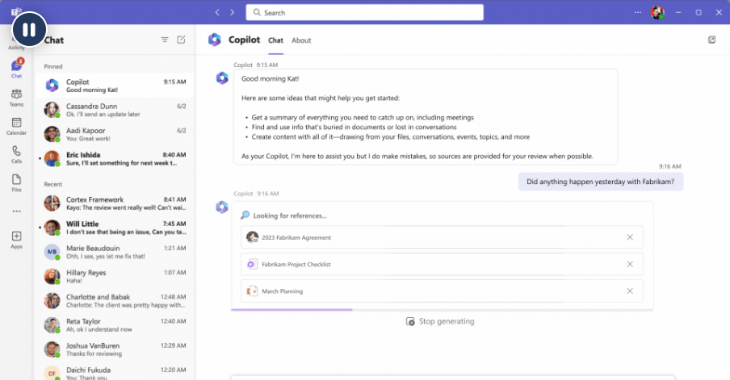Click Stop generating
730x380 pixels.
[440, 321]
